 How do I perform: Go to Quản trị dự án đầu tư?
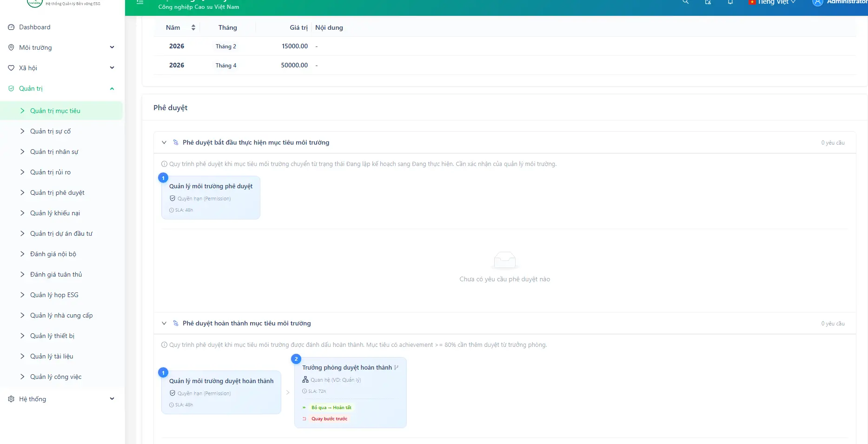pos(61,233)
